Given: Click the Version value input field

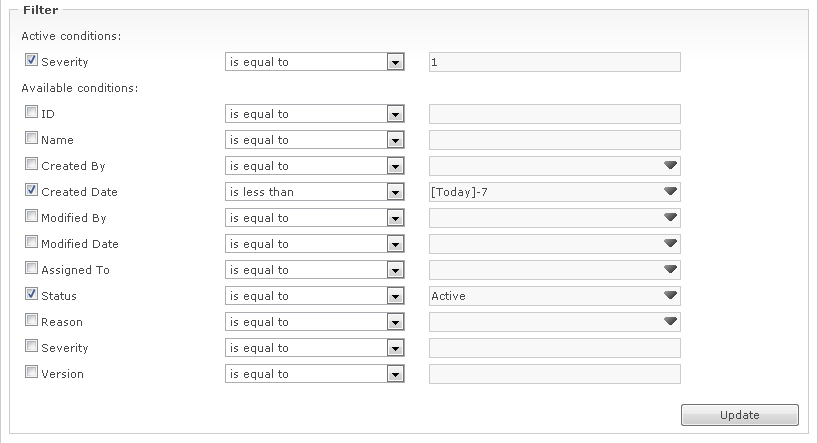Looking at the screenshot, I should click(x=554, y=374).
